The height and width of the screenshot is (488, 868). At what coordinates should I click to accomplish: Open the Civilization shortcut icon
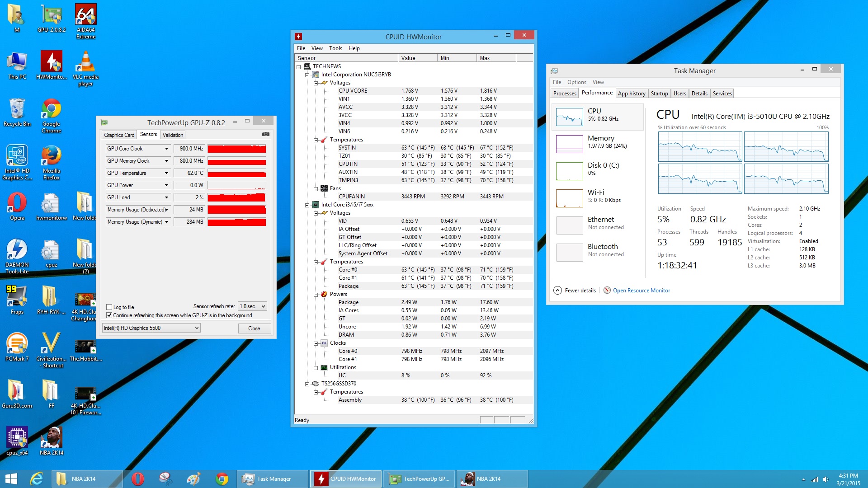click(52, 350)
